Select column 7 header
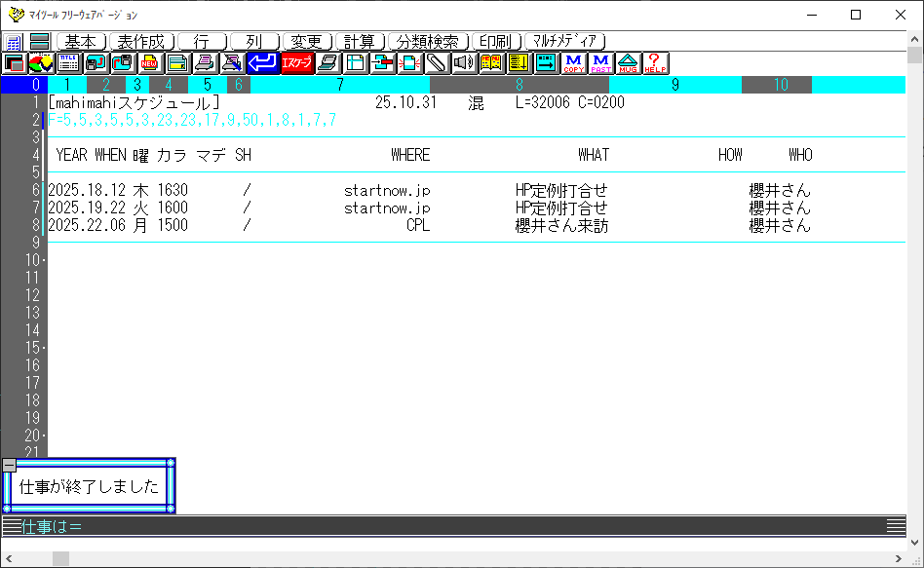Image resolution: width=924 pixels, height=568 pixels. [x=339, y=85]
